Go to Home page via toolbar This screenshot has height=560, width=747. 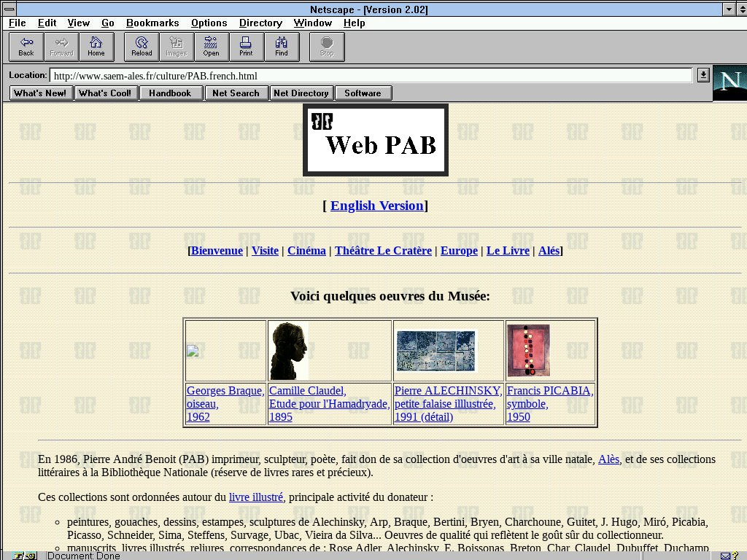[x=96, y=47]
